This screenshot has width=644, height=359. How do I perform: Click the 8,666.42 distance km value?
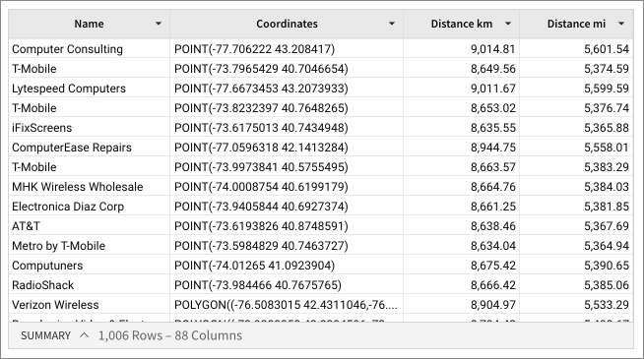point(493,285)
